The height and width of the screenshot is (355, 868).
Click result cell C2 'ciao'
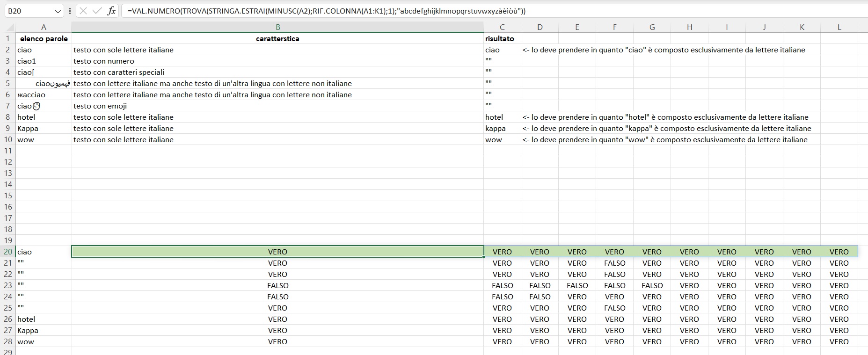coord(502,50)
